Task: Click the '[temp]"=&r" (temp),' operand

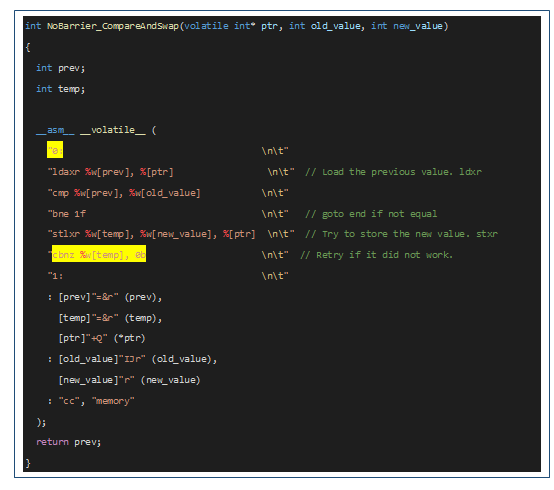Action: coord(110,318)
